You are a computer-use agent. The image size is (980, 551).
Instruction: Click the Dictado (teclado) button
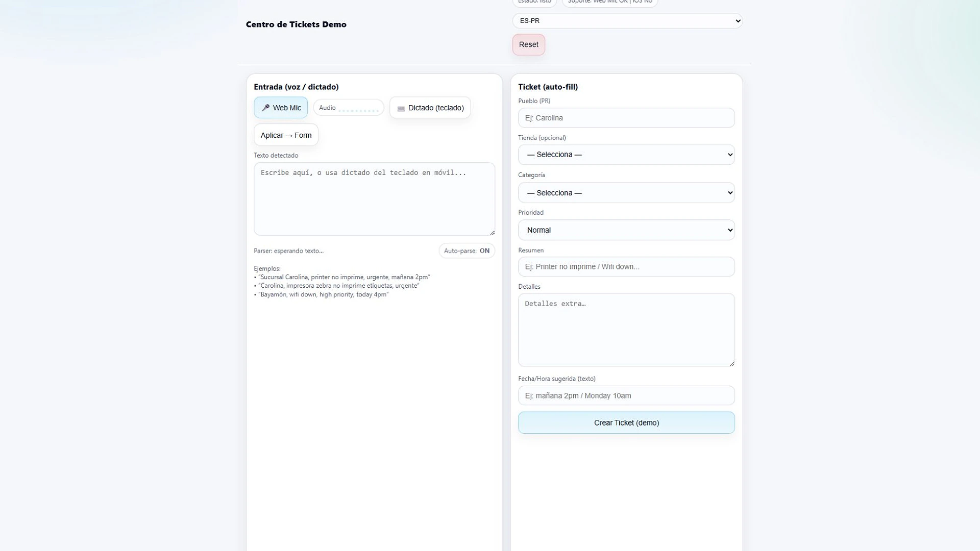point(430,108)
